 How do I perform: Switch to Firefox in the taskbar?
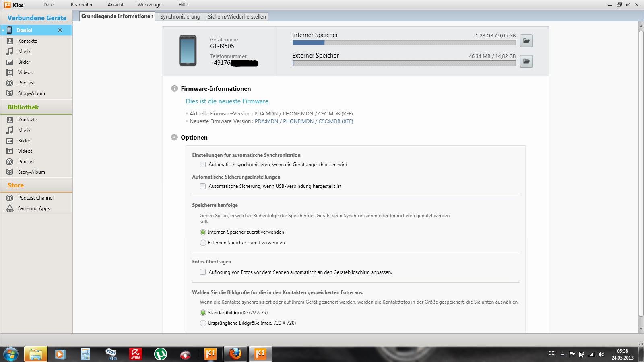click(x=235, y=354)
